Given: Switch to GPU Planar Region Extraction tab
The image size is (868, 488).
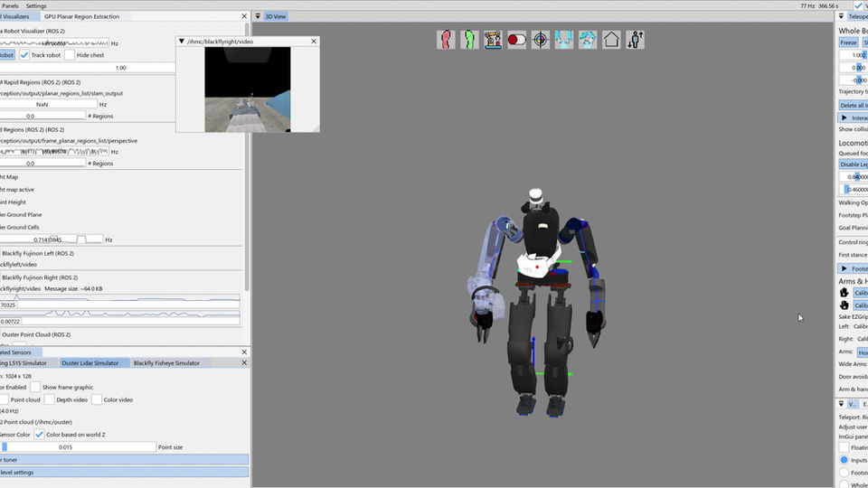Looking at the screenshot, I should 81,16.
